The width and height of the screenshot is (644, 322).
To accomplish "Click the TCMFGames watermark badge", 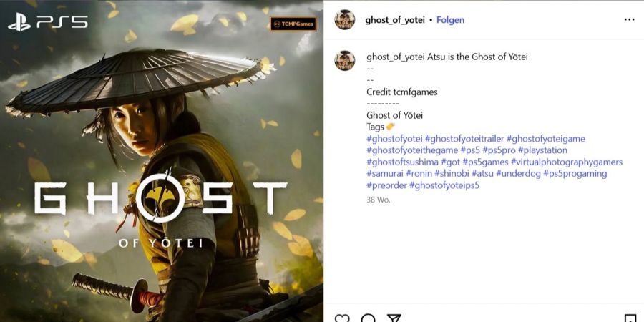I will pyautogui.click(x=293, y=24).
